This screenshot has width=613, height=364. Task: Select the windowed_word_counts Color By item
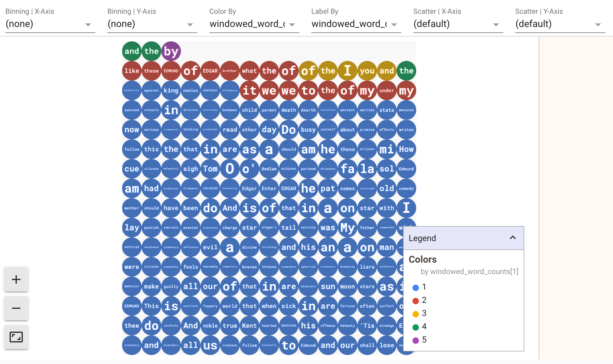(x=252, y=24)
